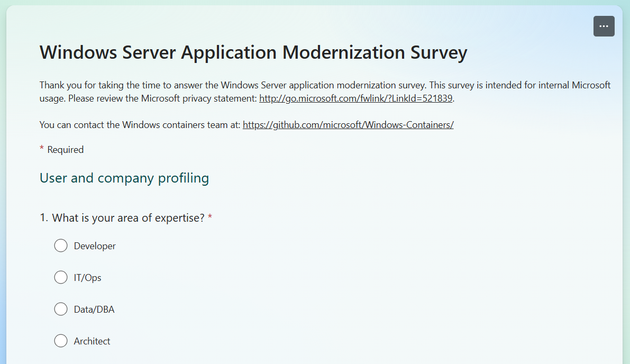Choose IT/Ops as your expertise
Image resolution: width=630 pixels, height=364 pixels.
pos(60,277)
